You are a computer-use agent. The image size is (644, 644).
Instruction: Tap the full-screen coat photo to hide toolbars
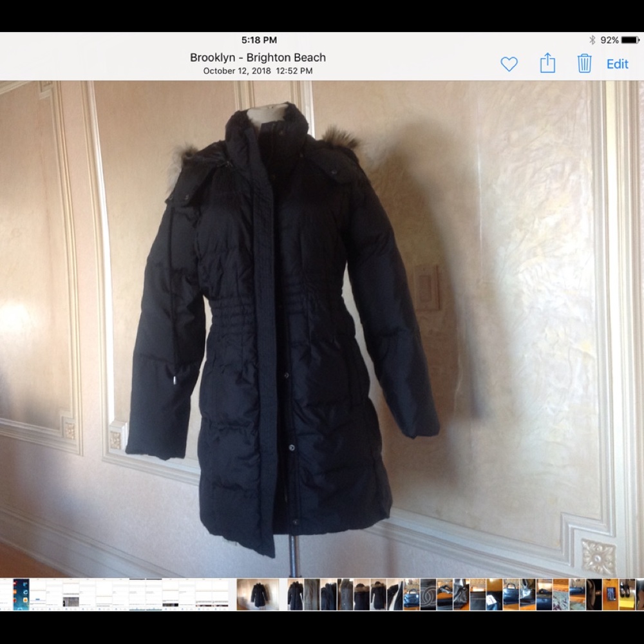coord(322,322)
